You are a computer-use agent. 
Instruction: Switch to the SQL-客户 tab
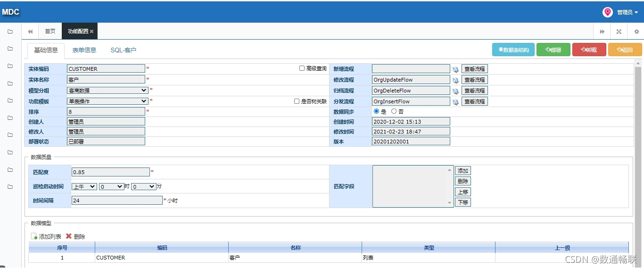pyautogui.click(x=124, y=50)
